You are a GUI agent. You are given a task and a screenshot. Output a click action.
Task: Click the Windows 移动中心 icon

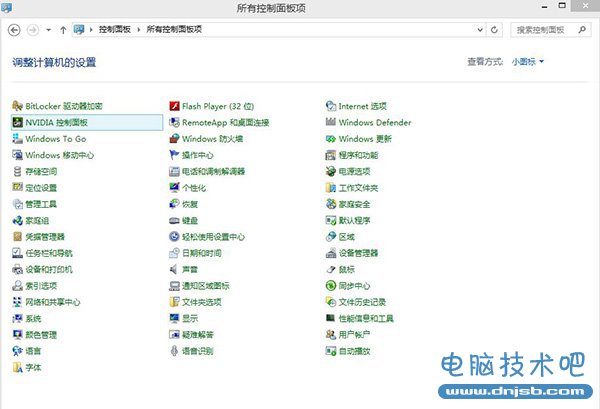click(17, 155)
